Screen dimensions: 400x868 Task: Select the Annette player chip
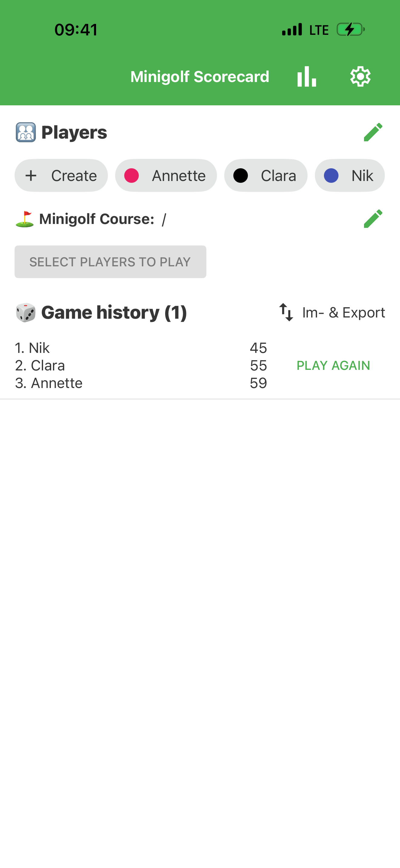coord(166,176)
